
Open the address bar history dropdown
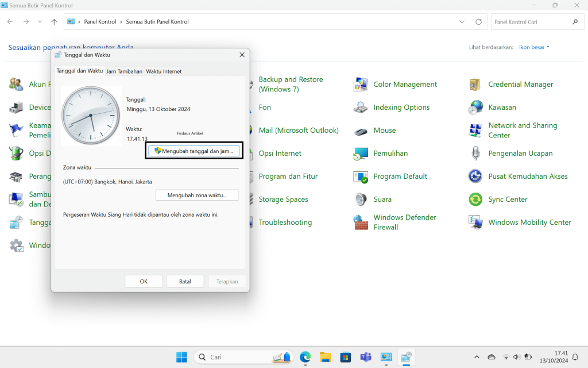tap(462, 22)
